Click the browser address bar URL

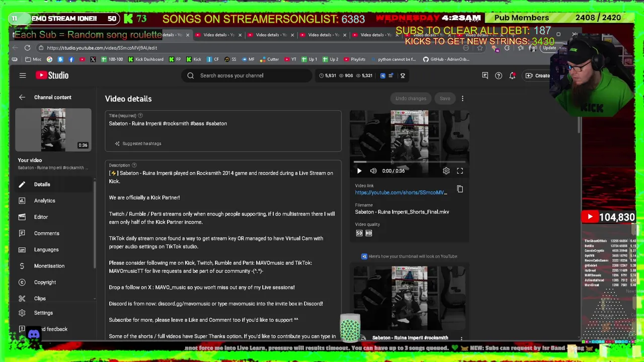pos(102,48)
